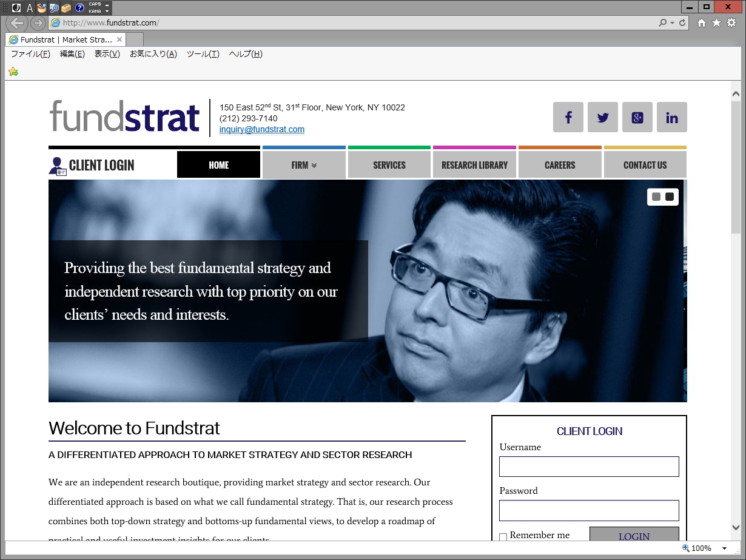Tick the Remember me checkbox
This screenshot has width=746, height=560.
pyautogui.click(x=503, y=537)
